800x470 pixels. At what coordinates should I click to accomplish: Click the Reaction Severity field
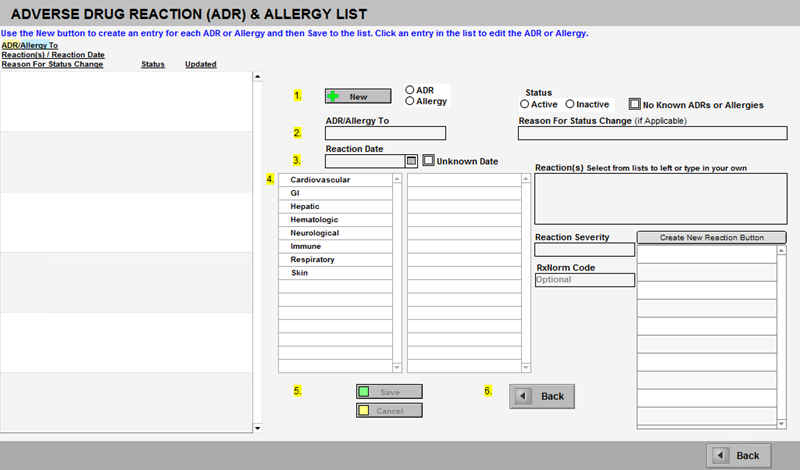click(x=585, y=250)
